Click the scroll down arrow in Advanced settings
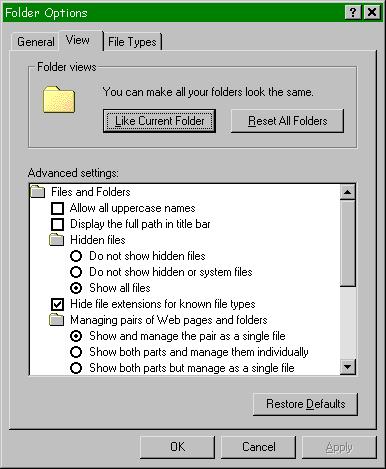The image size is (386, 469). coord(348,367)
